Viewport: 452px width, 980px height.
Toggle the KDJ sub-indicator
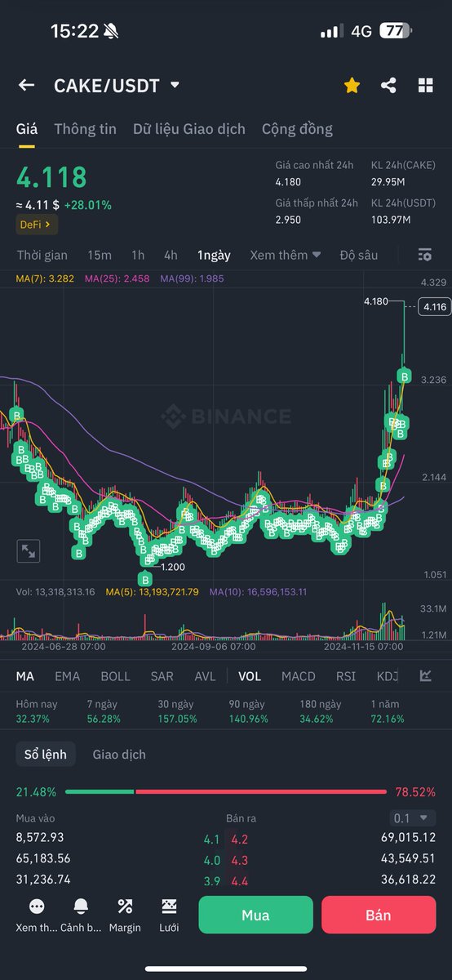click(x=388, y=676)
